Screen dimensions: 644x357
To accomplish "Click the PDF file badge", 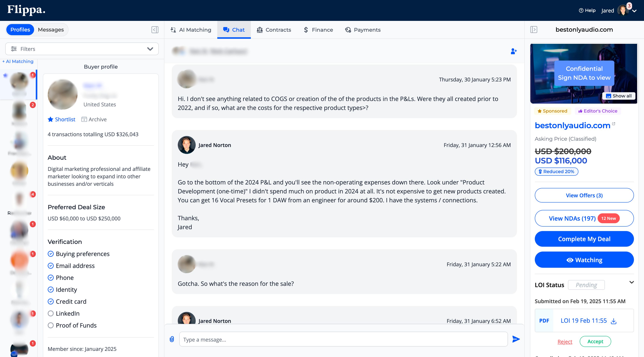I will (x=544, y=321).
